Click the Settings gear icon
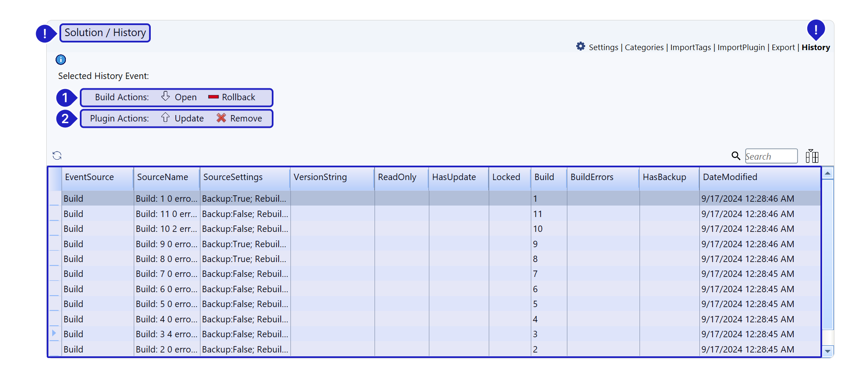The height and width of the screenshot is (375, 868). click(581, 46)
